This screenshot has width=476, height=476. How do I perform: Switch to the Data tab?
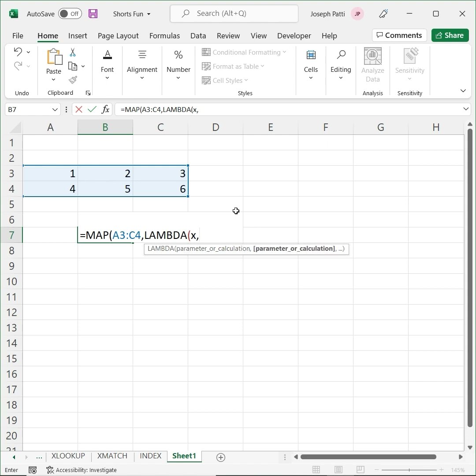point(198,36)
